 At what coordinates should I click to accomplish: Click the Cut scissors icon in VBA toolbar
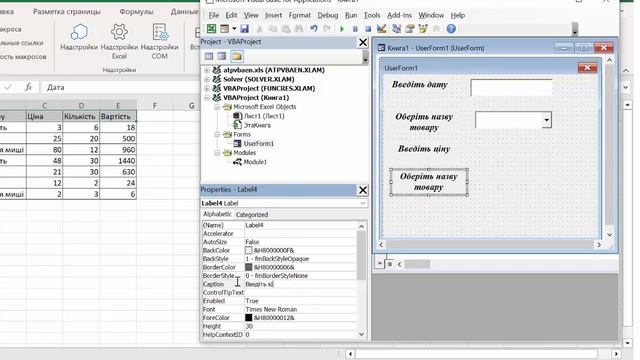(259, 29)
